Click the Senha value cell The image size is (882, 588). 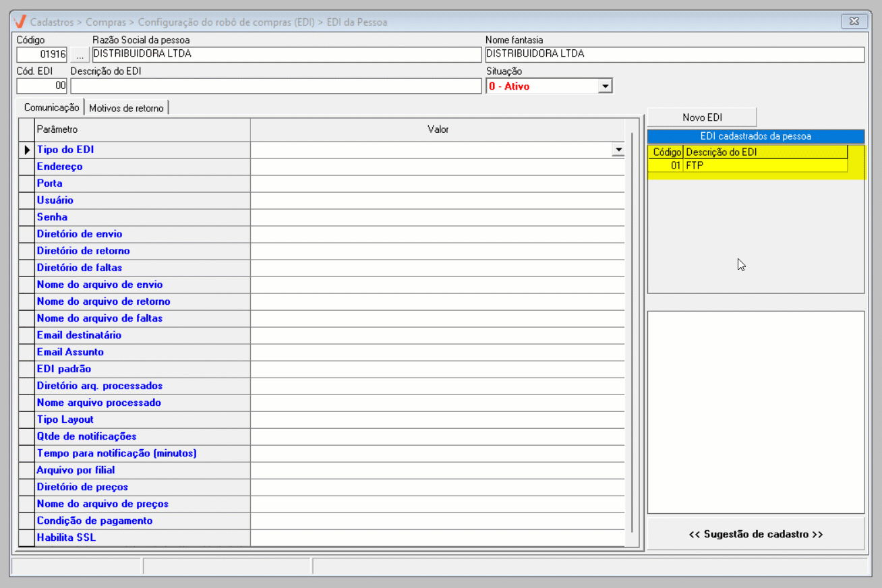click(437, 217)
